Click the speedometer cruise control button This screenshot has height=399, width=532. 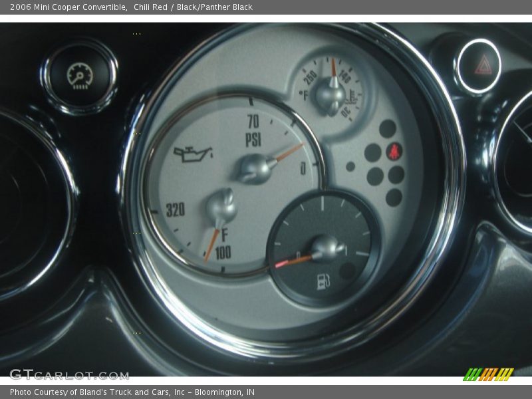click(80, 76)
